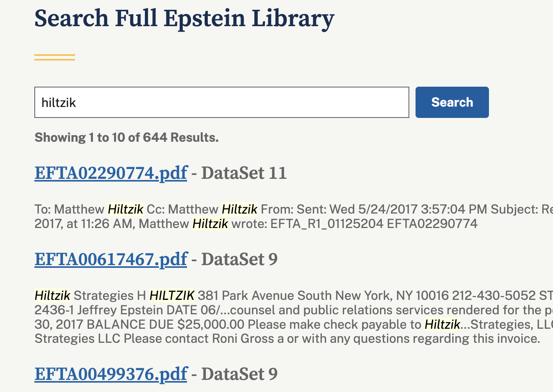Click the uppercase highlighted 'HILTZIK' term
This screenshot has height=392, width=553.
(x=172, y=296)
